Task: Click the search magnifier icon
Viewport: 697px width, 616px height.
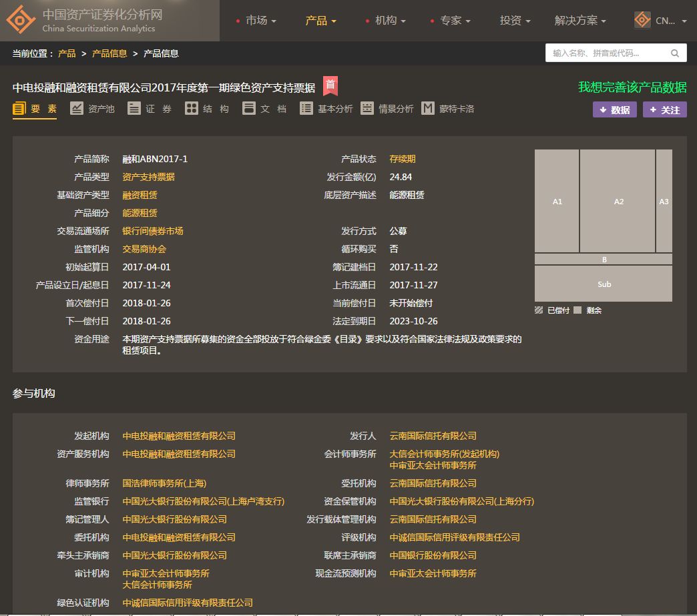Action: coord(675,53)
